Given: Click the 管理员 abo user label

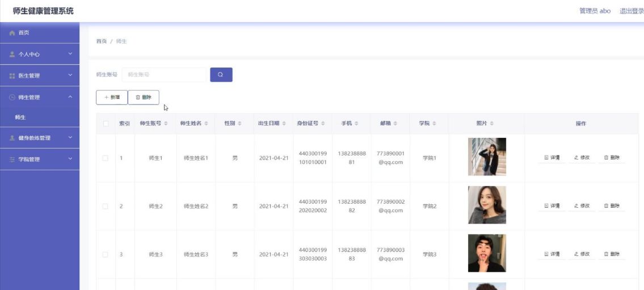Looking at the screenshot, I should (595, 11).
